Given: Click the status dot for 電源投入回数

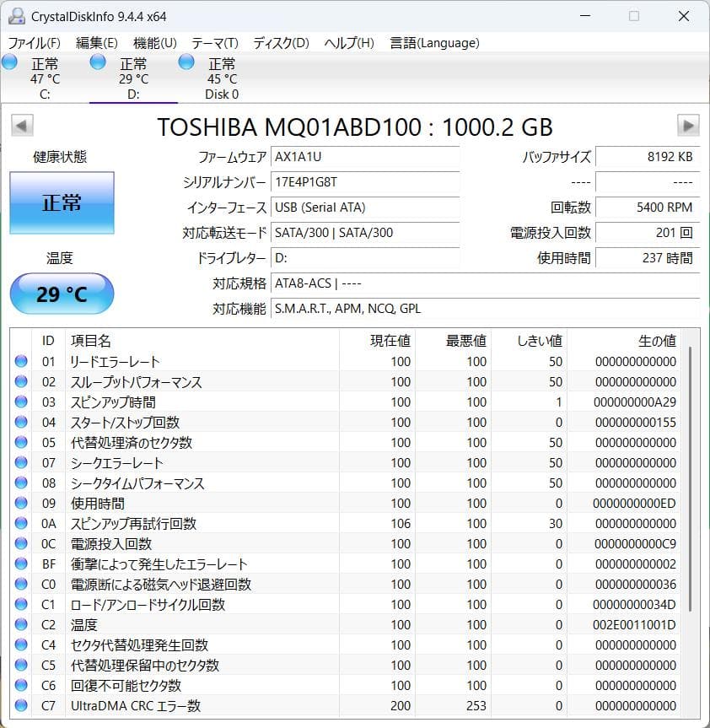Looking at the screenshot, I should click(21, 544).
